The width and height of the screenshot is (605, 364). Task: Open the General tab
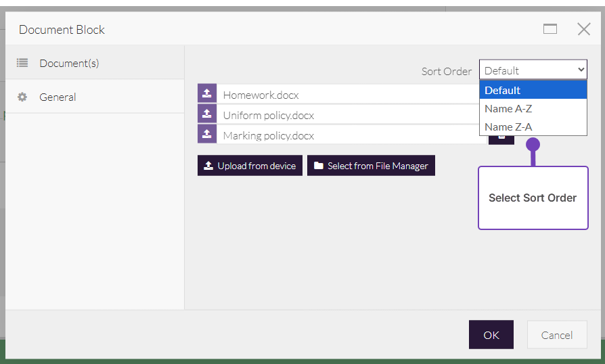pos(58,97)
